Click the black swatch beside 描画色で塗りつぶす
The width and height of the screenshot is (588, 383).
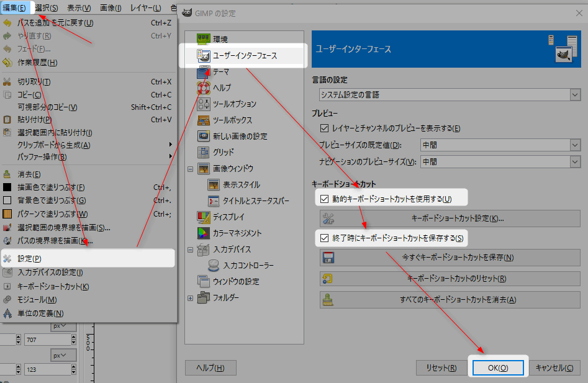(x=7, y=187)
